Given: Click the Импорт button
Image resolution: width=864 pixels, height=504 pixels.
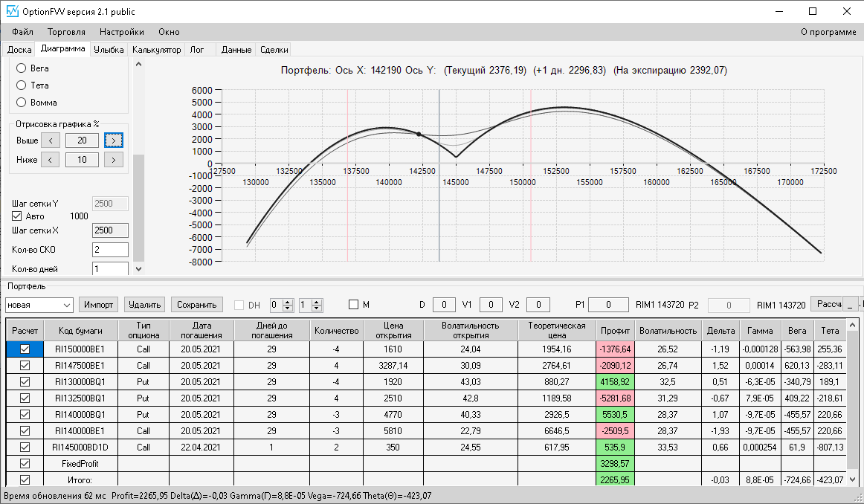Looking at the screenshot, I should tap(99, 305).
